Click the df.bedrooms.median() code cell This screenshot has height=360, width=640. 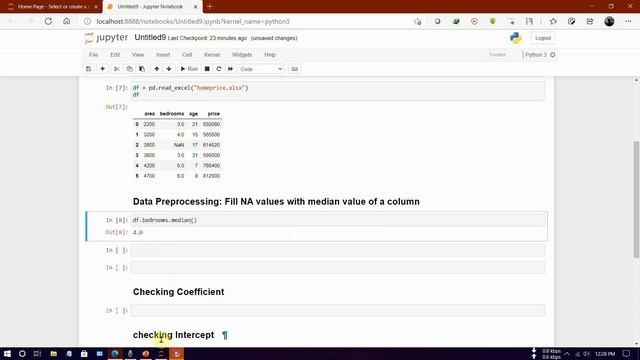coord(338,220)
